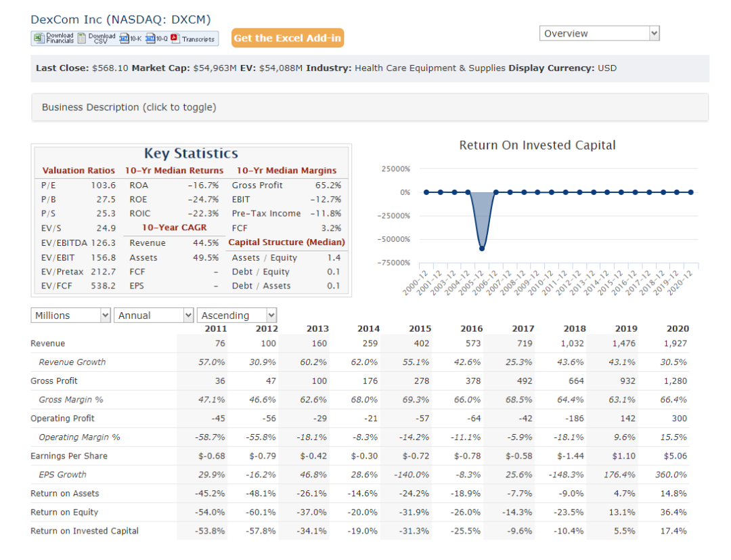Click the 2013 gross profit value 100
Image resolution: width=731 pixels, height=560 pixels.
point(319,381)
